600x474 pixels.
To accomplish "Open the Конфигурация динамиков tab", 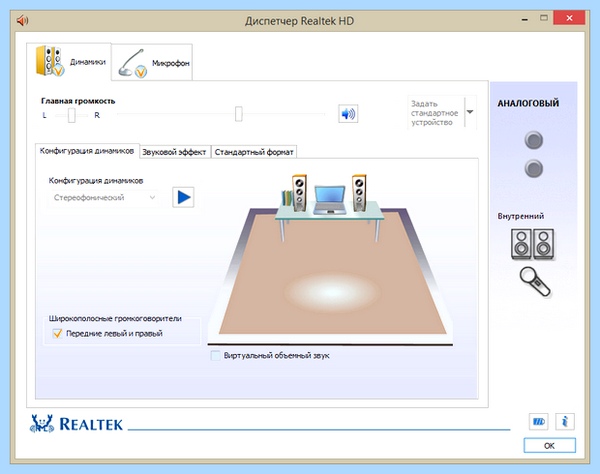I will pyautogui.click(x=87, y=151).
